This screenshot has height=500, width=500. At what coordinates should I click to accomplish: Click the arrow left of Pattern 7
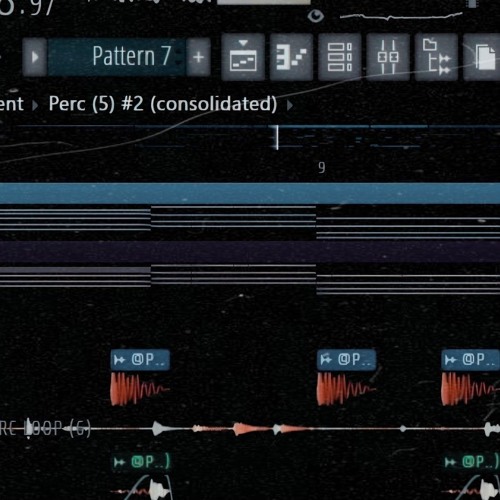click(x=35, y=57)
